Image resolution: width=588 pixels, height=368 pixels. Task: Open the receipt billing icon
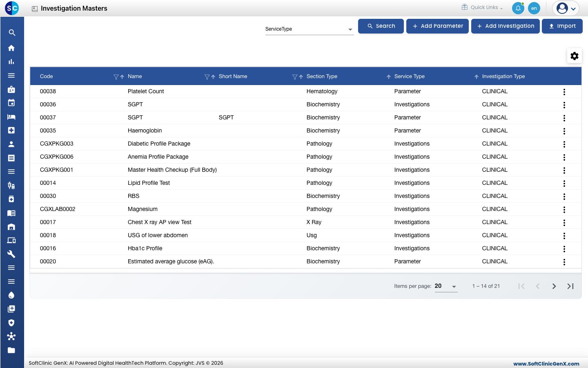11,158
